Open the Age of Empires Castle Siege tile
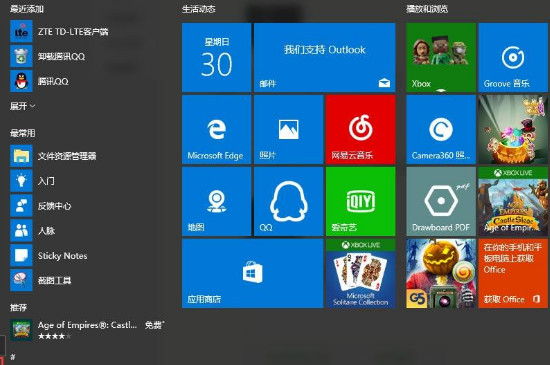The image size is (550, 365). click(513, 201)
